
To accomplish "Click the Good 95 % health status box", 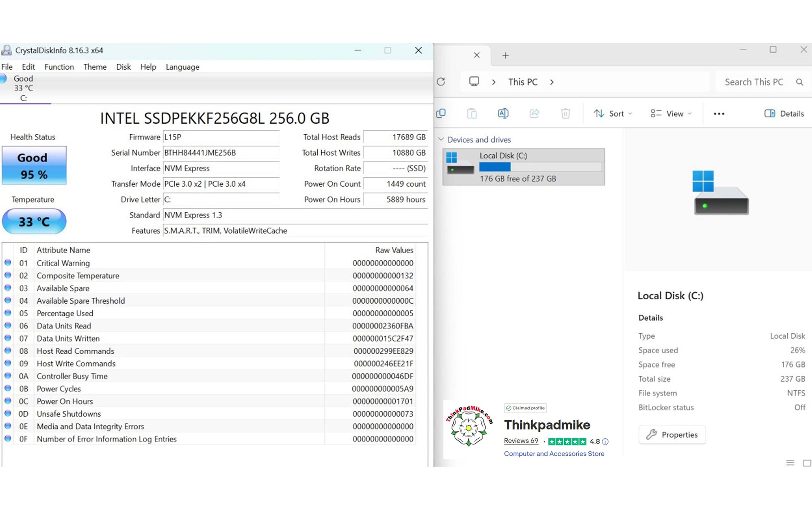I will pos(34,166).
